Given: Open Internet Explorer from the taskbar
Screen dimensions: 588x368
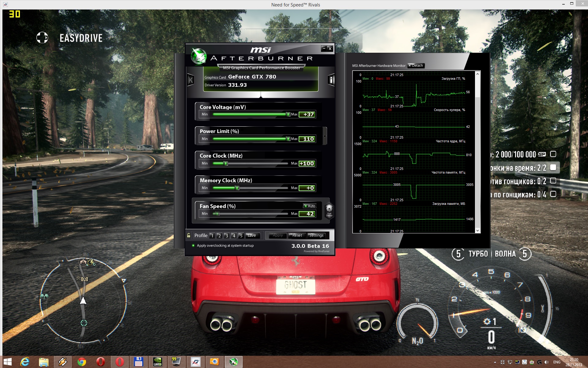Looking at the screenshot, I should point(25,362).
